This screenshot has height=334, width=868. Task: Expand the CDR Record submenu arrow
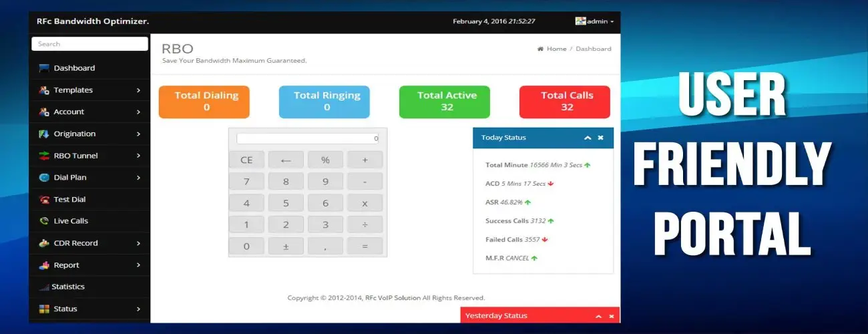click(138, 243)
